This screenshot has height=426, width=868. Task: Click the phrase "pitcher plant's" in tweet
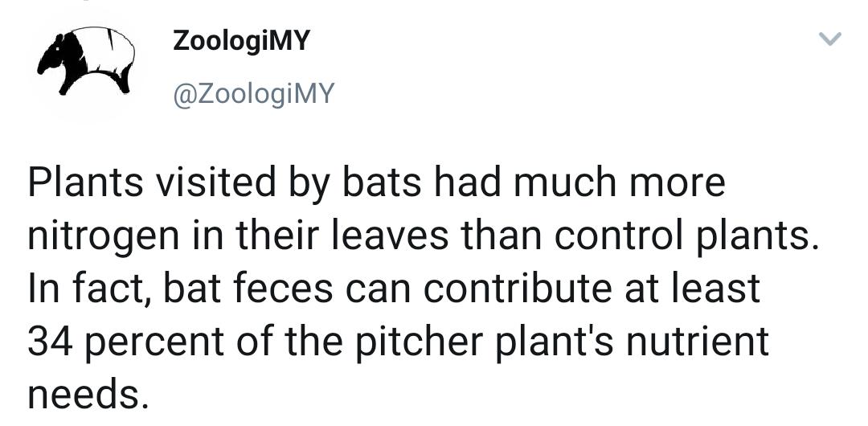click(483, 343)
